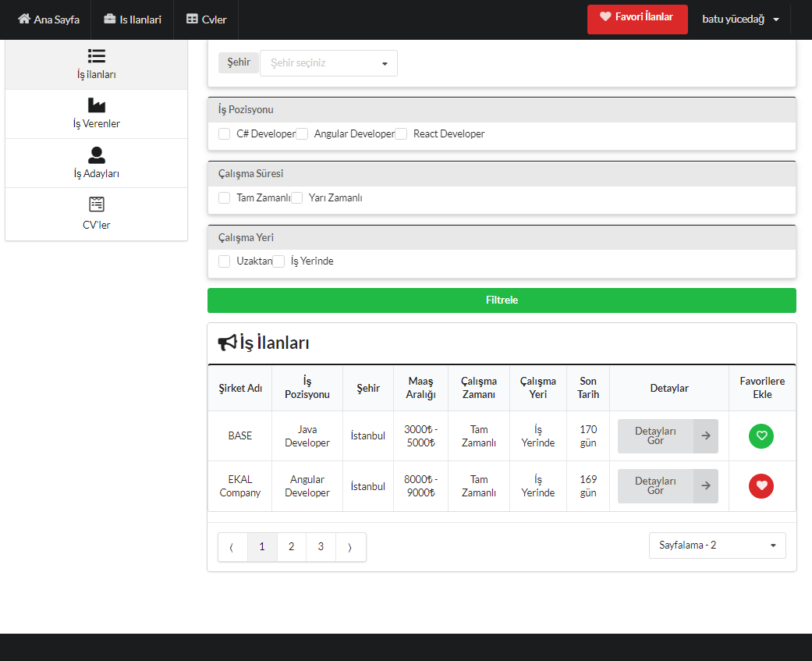
Task: Click the megaphone icon by İş İlanları heading
Action: pos(227,343)
